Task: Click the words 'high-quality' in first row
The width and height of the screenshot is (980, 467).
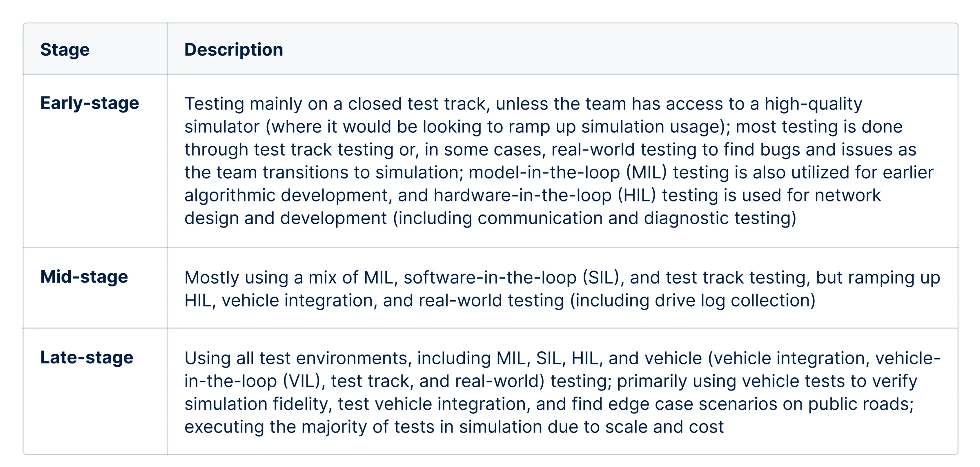Action: tap(813, 104)
